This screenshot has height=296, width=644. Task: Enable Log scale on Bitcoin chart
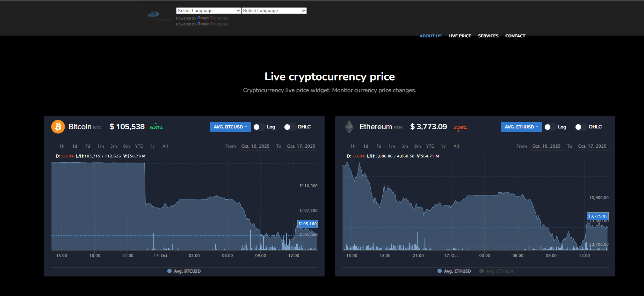[x=259, y=127]
